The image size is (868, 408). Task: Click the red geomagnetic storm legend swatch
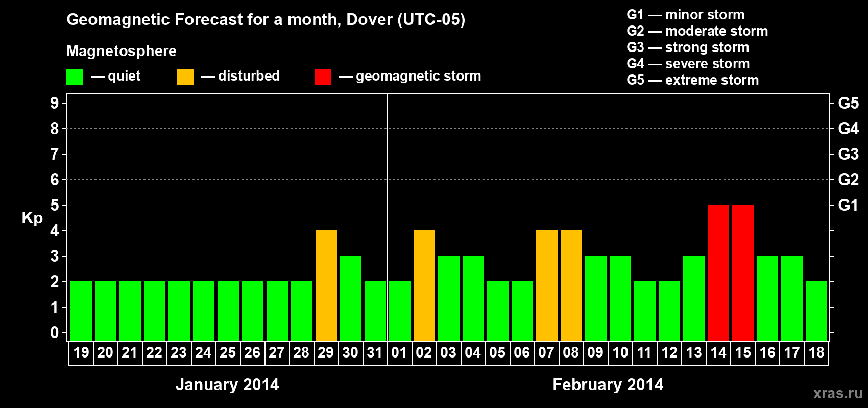click(x=323, y=77)
